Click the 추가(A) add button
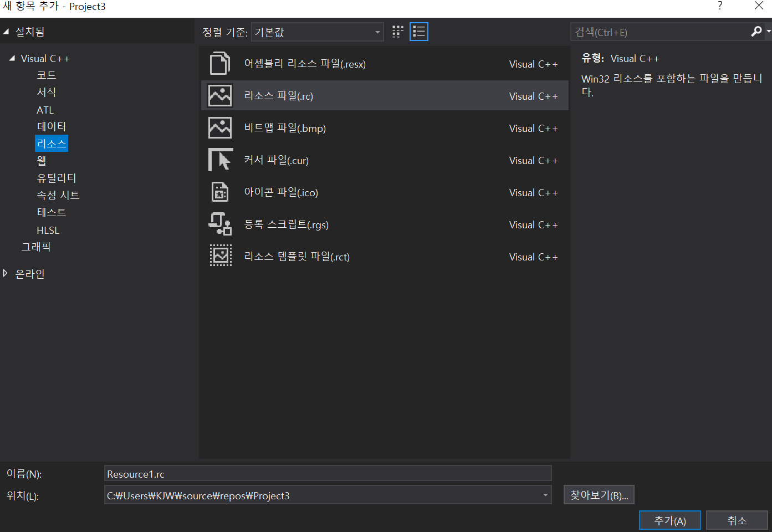Viewport: 772px width, 532px height. tap(670, 520)
